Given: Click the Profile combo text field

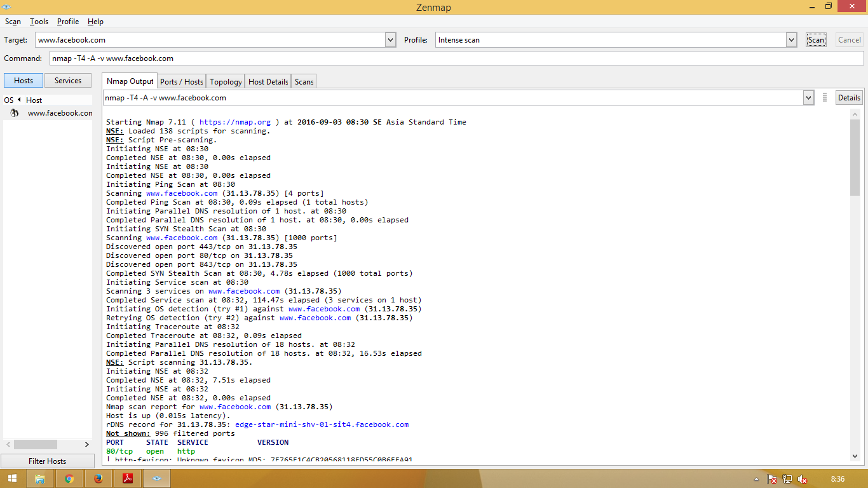Looking at the screenshot, I should pyautogui.click(x=611, y=40).
